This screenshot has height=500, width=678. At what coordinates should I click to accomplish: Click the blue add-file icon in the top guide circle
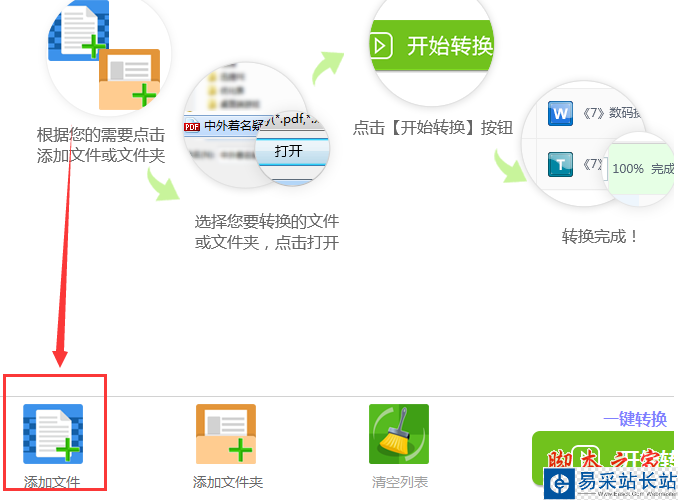(78, 30)
